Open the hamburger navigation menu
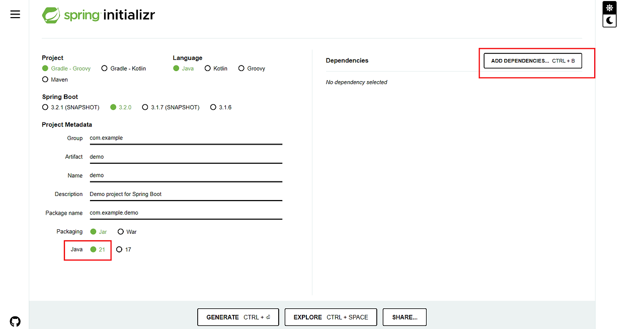 point(15,14)
